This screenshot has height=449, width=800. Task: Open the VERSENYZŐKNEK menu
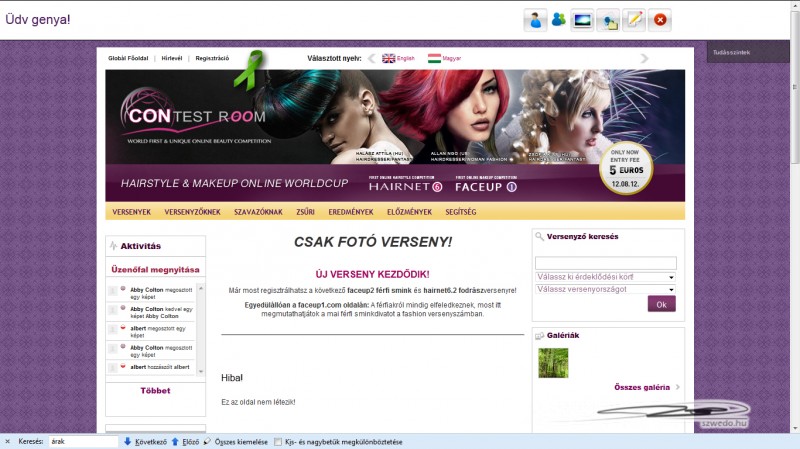pos(192,212)
